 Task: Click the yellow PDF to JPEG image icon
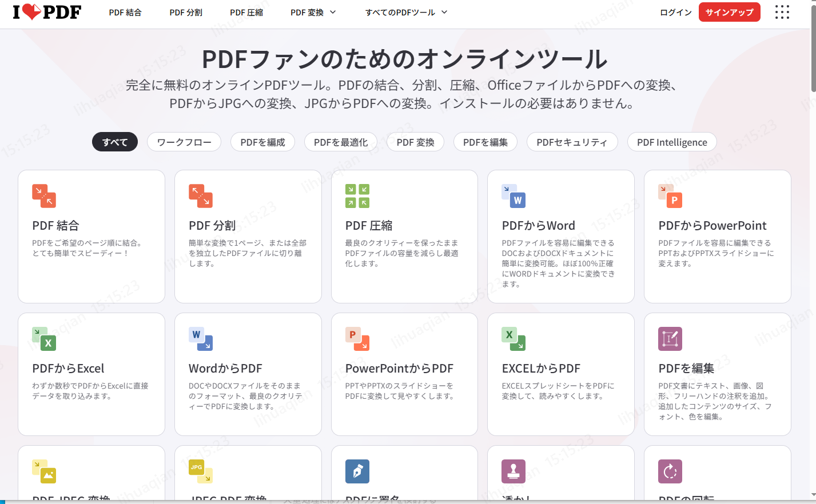[x=44, y=471]
